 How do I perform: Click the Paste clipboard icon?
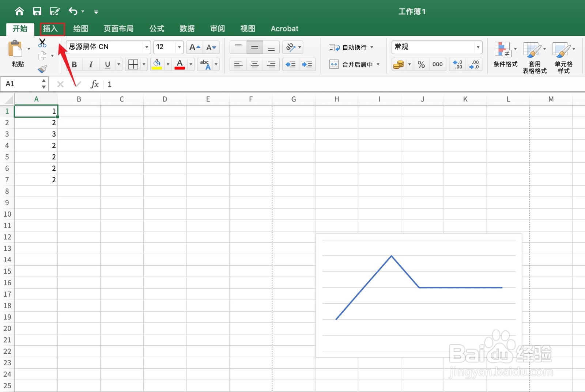(x=15, y=49)
